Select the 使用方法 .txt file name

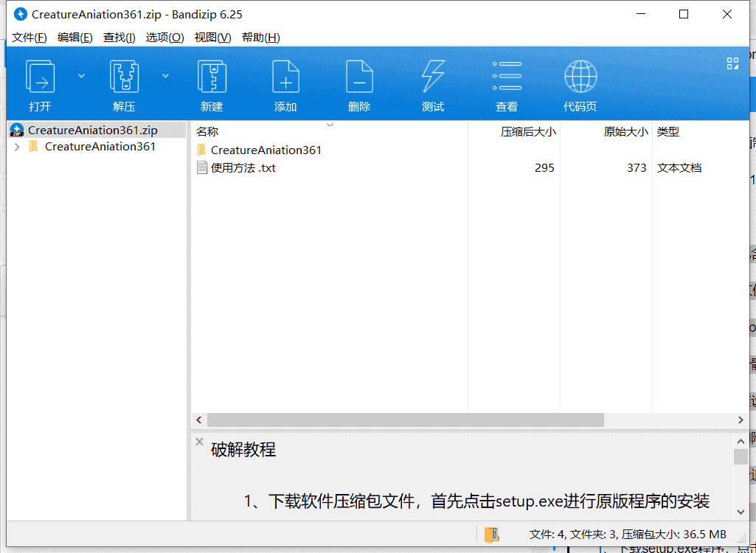pyautogui.click(x=243, y=168)
